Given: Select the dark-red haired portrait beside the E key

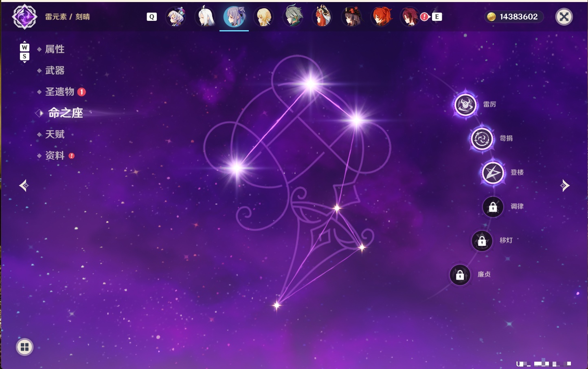Looking at the screenshot, I should [x=410, y=17].
